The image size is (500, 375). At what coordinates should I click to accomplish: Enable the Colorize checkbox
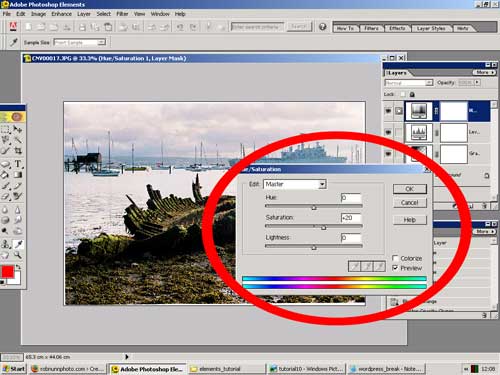[395, 258]
